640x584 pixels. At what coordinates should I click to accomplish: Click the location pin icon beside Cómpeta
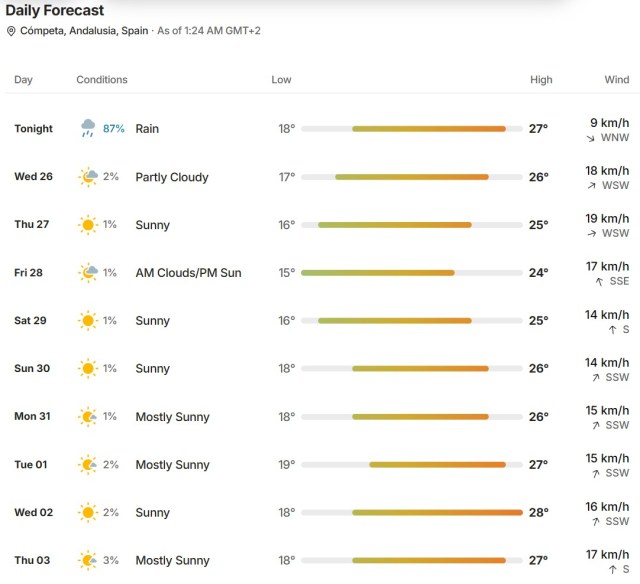[x=11, y=31]
